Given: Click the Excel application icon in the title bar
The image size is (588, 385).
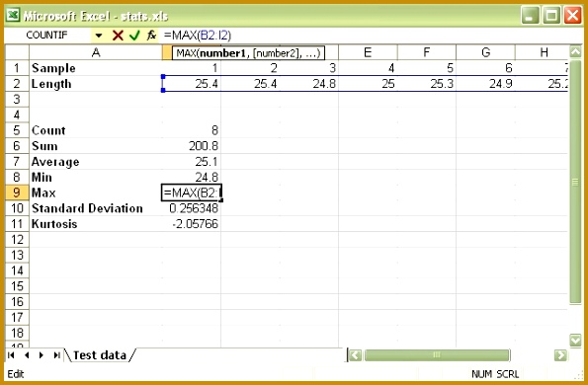Looking at the screenshot, I should [13, 16].
